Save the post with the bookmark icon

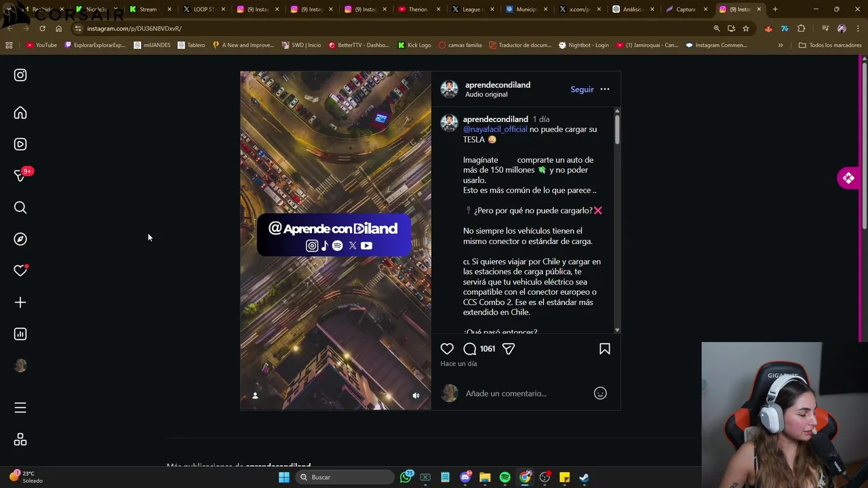click(x=605, y=348)
